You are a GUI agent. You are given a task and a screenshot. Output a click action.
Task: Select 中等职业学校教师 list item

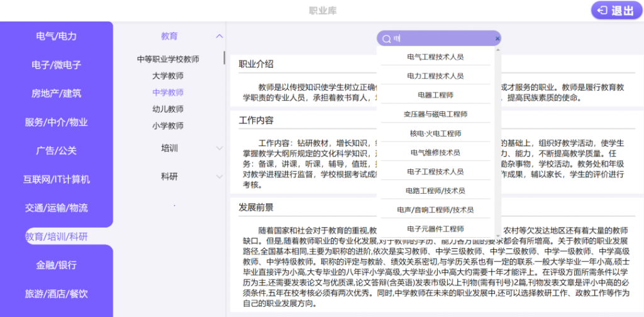point(168,59)
